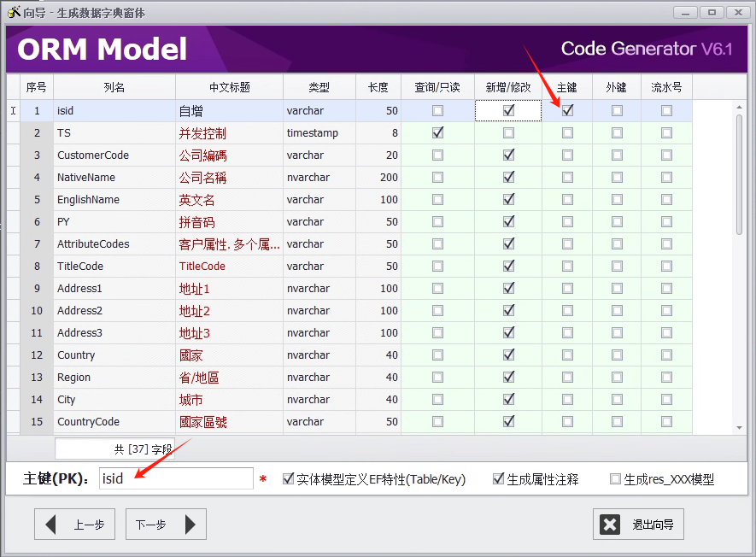Click the left arrow icon on 上一步
The image size is (756, 557).
click(x=51, y=525)
